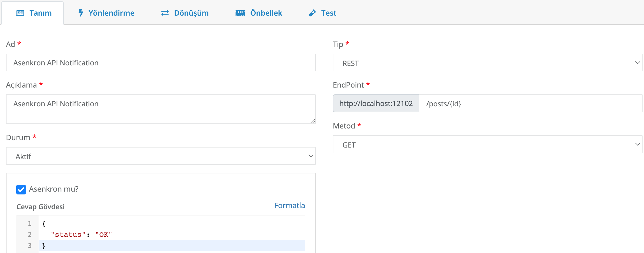This screenshot has width=644, height=253.
Task: Click line number 2 in editor gutter
Action: [x=30, y=235]
